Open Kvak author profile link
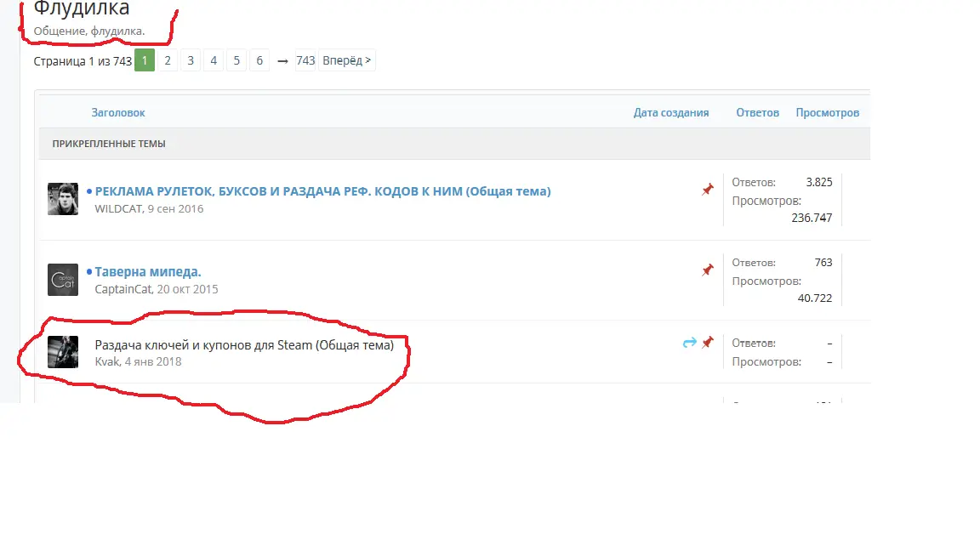This screenshot has height=551, width=980. [107, 361]
